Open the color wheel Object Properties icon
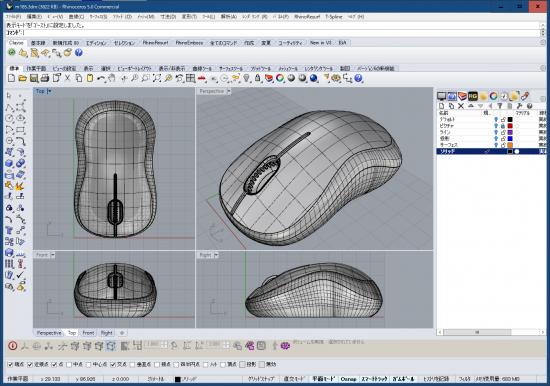Screen dimensions: 550x386 click(280, 78)
